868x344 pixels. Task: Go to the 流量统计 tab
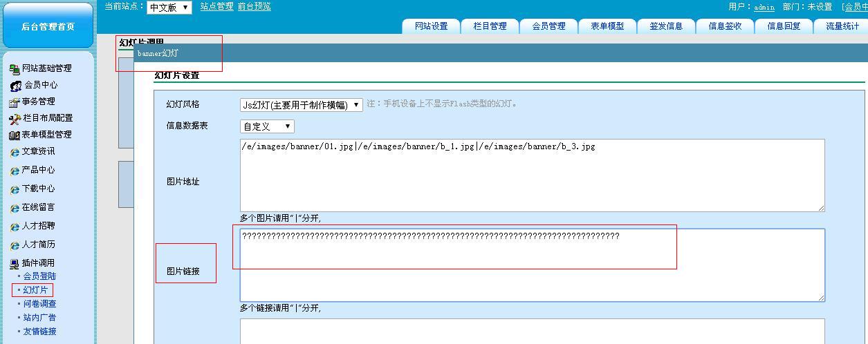(842, 26)
